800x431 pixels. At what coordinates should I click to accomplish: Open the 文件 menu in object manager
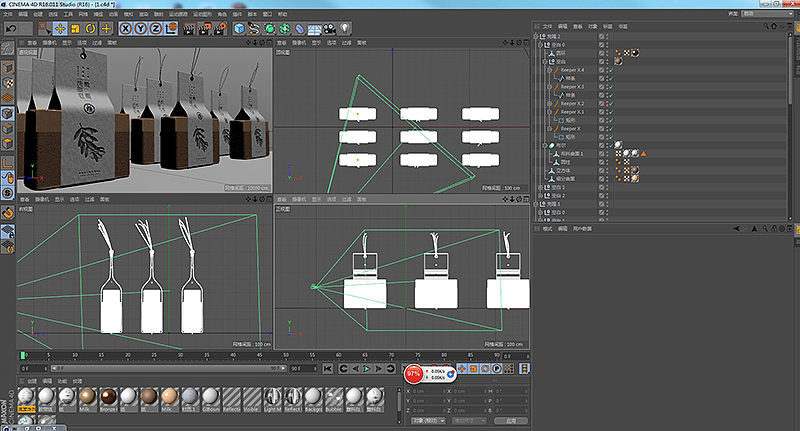(x=547, y=26)
